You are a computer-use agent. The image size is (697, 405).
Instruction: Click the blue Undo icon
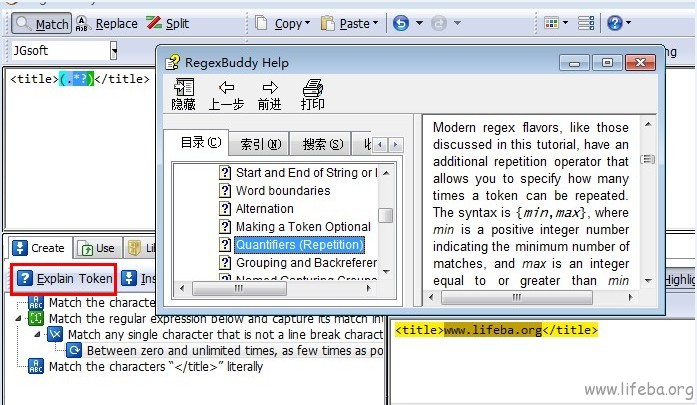click(401, 23)
